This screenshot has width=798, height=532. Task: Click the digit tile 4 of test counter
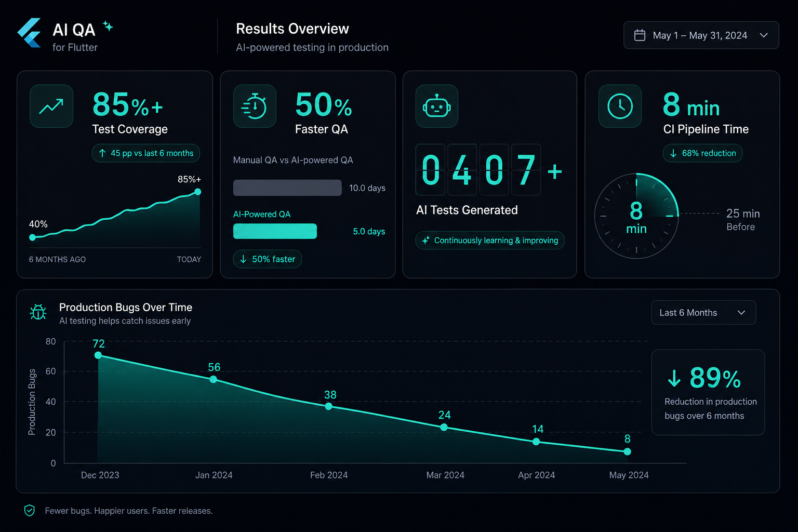pyautogui.click(x=462, y=170)
